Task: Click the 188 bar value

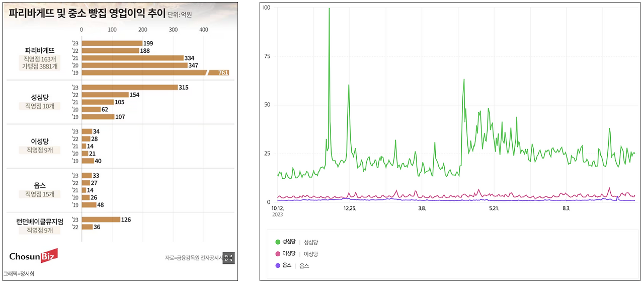Action: pos(146,51)
